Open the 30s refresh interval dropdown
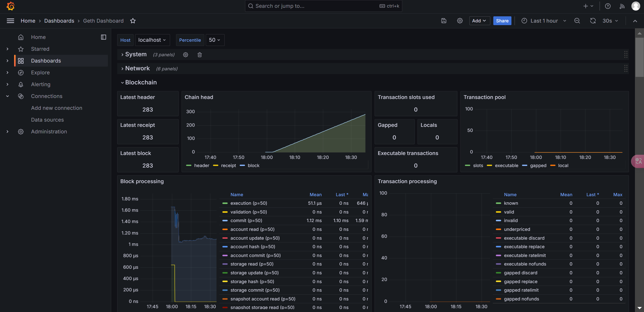This screenshot has width=644, height=312. [610, 21]
